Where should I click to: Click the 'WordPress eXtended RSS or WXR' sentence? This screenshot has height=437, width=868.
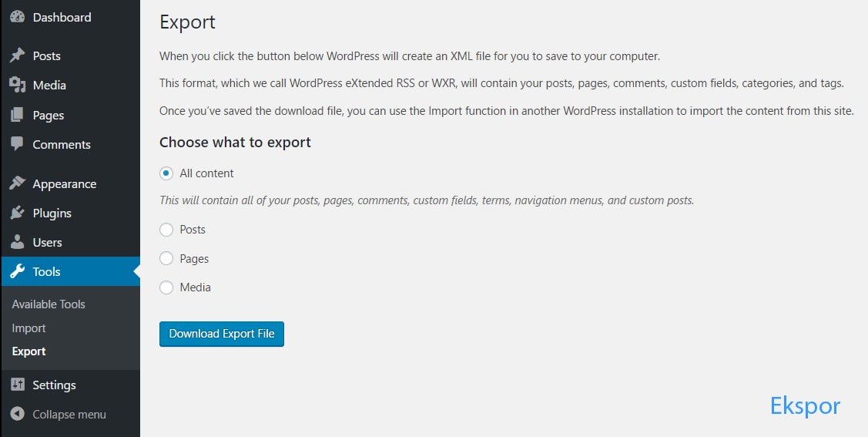pos(501,84)
